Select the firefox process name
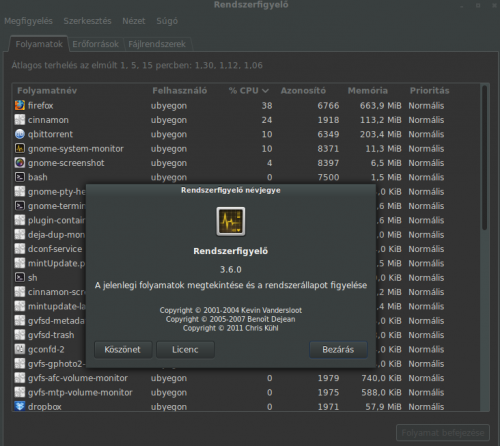 pyautogui.click(x=41, y=106)
